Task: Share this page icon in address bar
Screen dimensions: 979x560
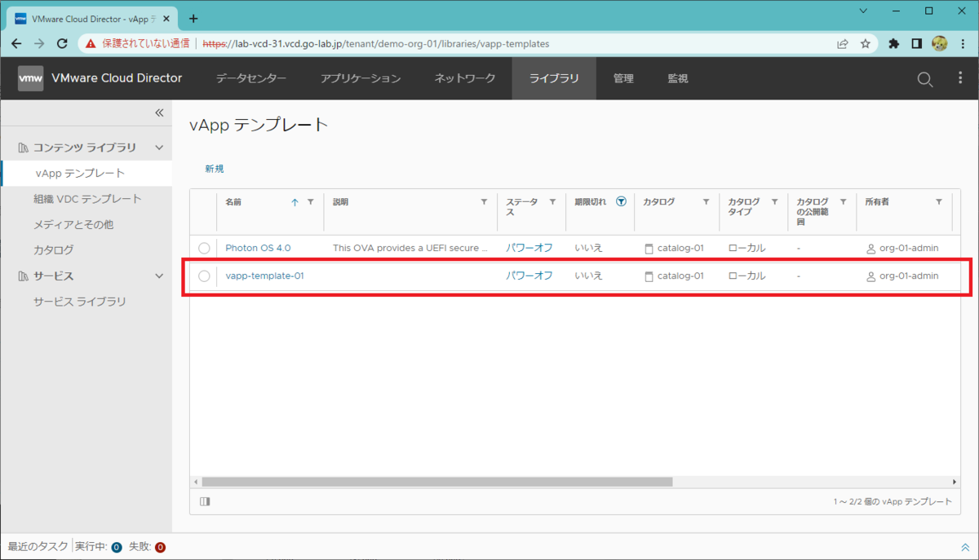Action: 842,43
